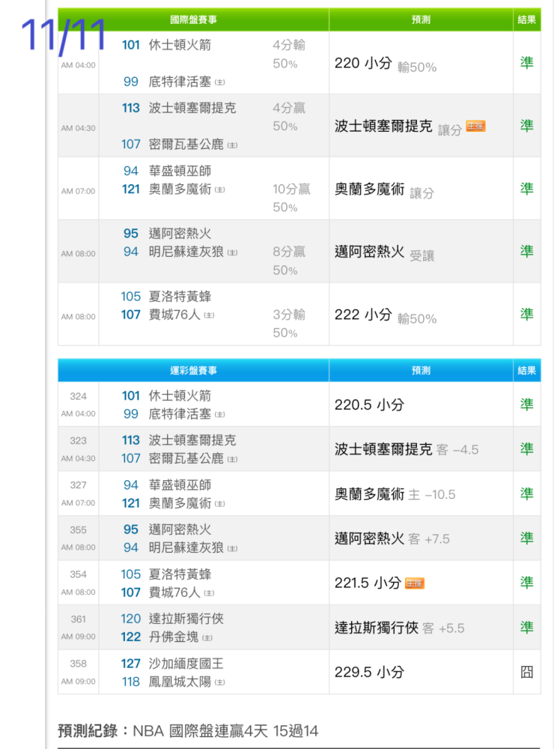Click 邁阿密熱火 受讓 prediction

tap(384, 252)
